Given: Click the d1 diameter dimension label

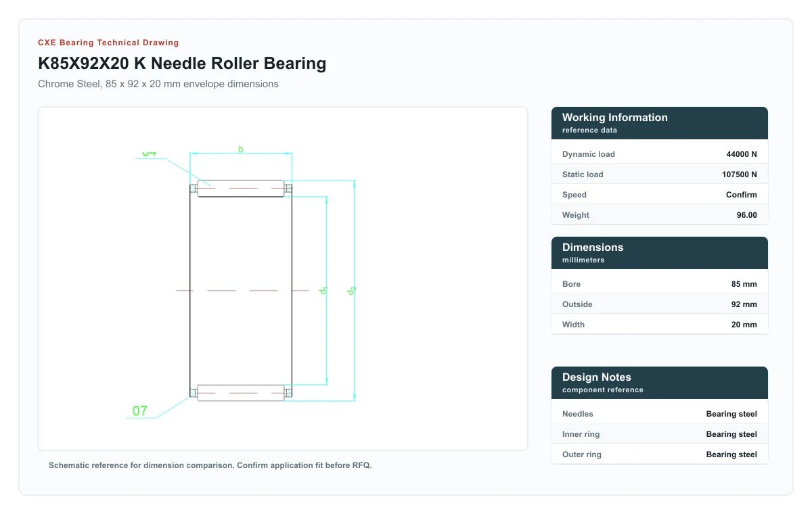Looking at the screenshot, I should [323, 290].
